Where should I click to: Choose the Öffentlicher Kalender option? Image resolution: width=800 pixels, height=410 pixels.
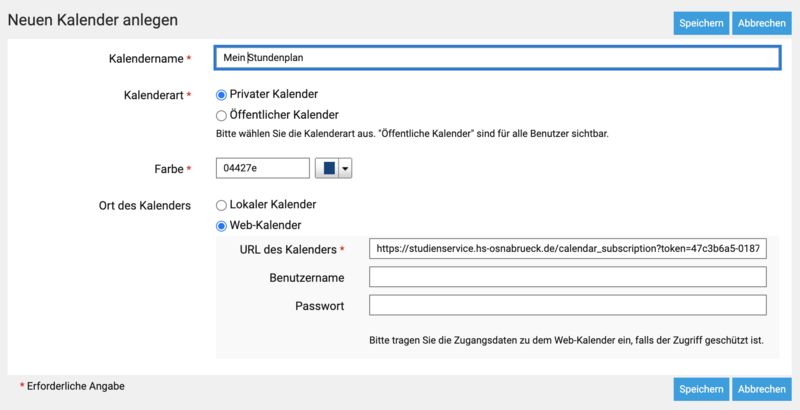[x=222, y=115]
